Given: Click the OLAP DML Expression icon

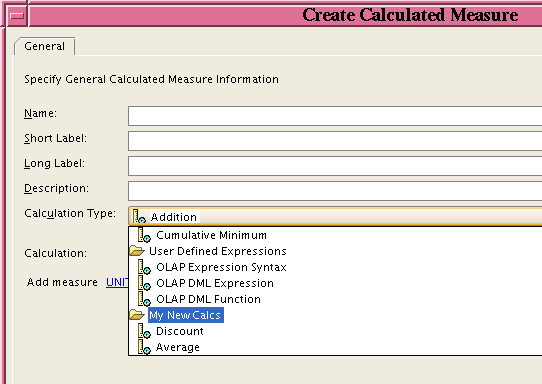Looking at the screenshot, I should tap(144, 283).
